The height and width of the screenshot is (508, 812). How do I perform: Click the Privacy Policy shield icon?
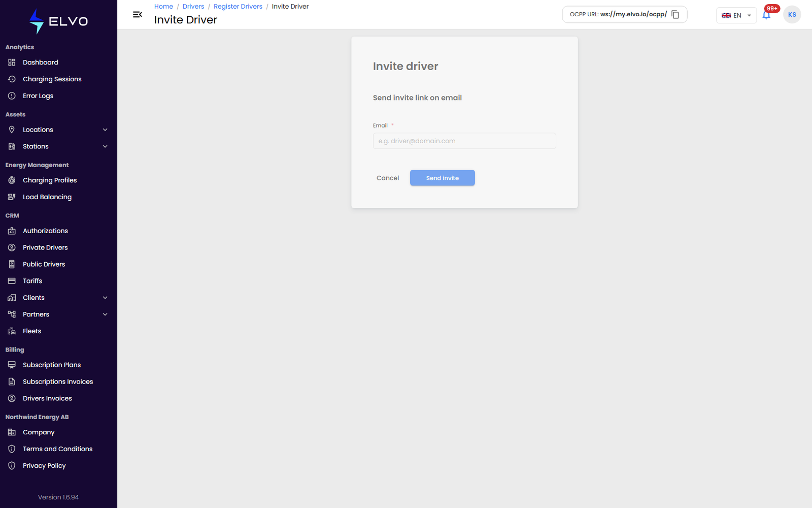point(12,466)
